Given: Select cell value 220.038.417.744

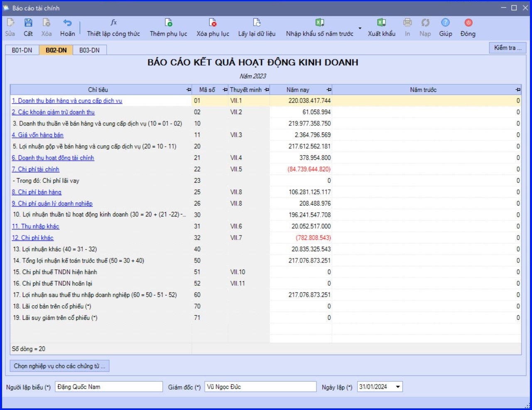Looking at the screenshot, I should [x=309, y=101].
